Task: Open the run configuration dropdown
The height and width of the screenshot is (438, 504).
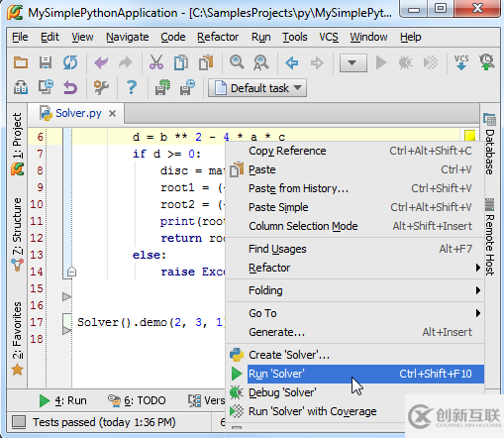Action: pos(353,62)
